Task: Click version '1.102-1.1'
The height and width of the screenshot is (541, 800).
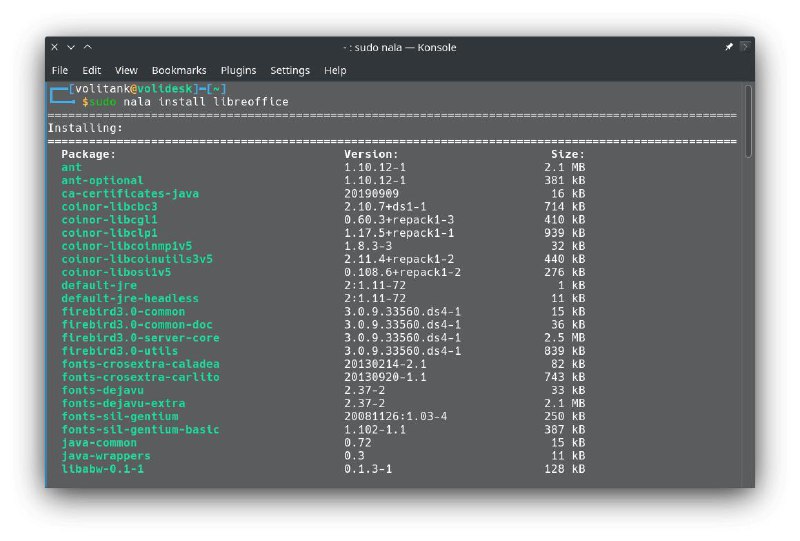Action: click(375, 430)
